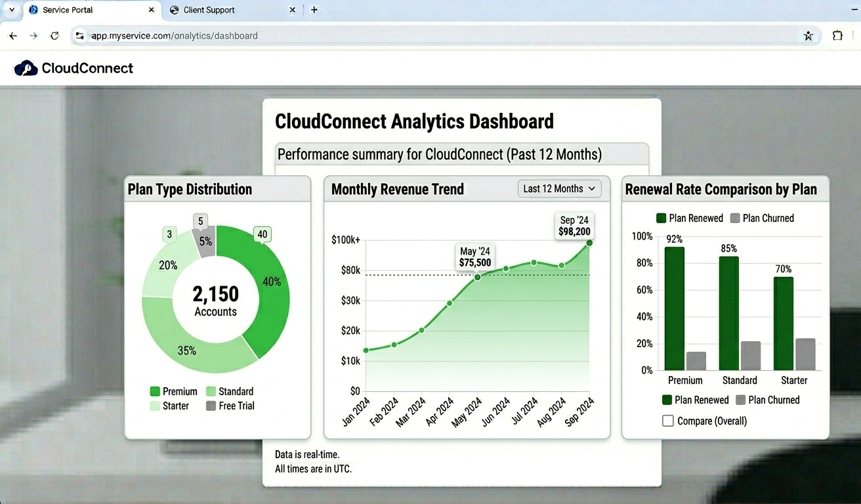Click the CloudConnect brand name

87,68
